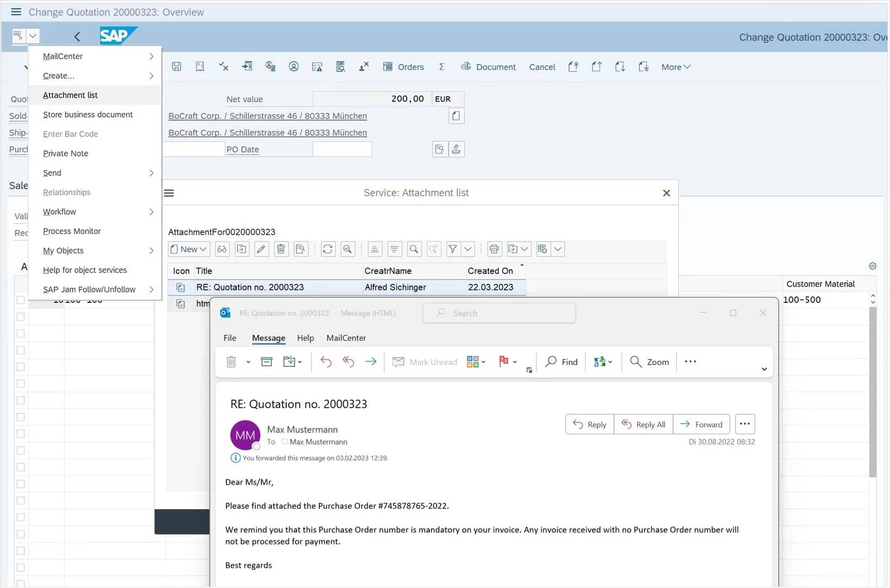This screenshot has height=588, width=890.
Task: Select Attachment list menu entry
Action: click(95, 95)
